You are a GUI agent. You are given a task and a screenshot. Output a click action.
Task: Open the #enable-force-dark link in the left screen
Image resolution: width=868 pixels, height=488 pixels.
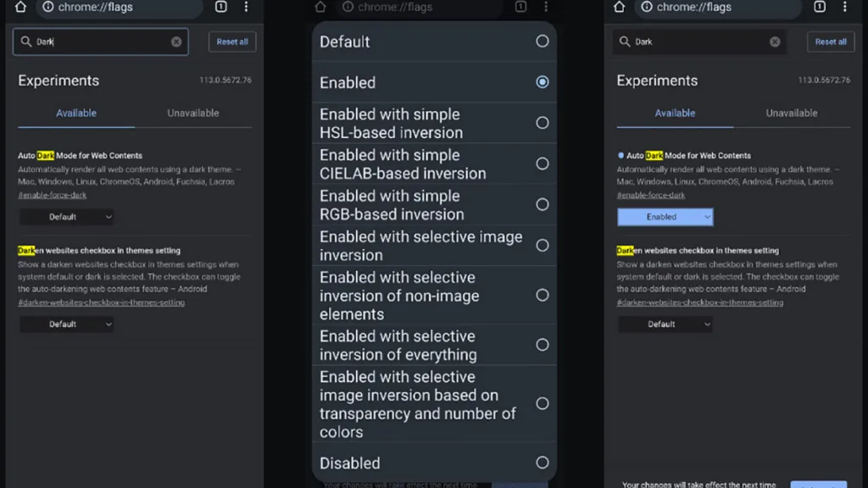pos(52,195)
